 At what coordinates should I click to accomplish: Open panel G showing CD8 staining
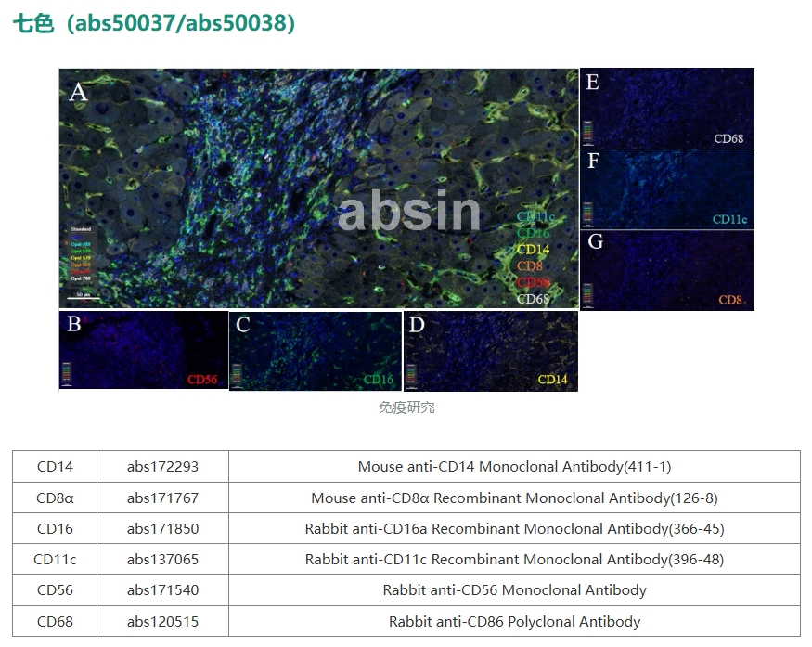point(666,270)
